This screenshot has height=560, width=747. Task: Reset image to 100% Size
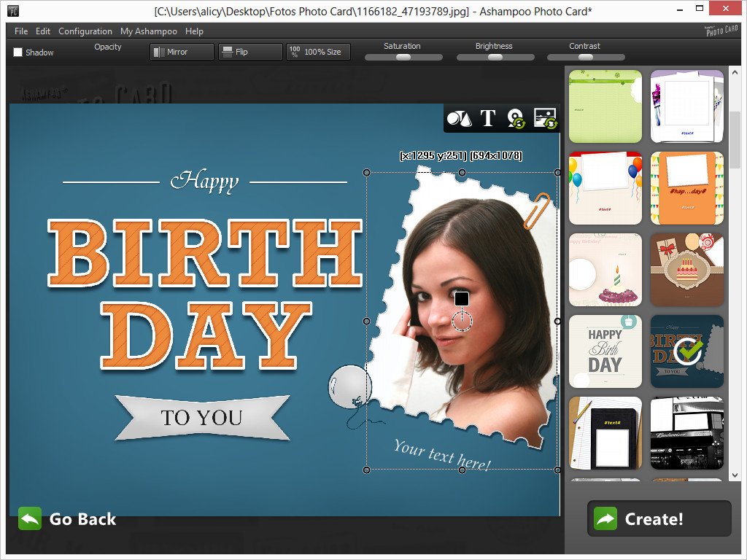click(x=318, y=52)
